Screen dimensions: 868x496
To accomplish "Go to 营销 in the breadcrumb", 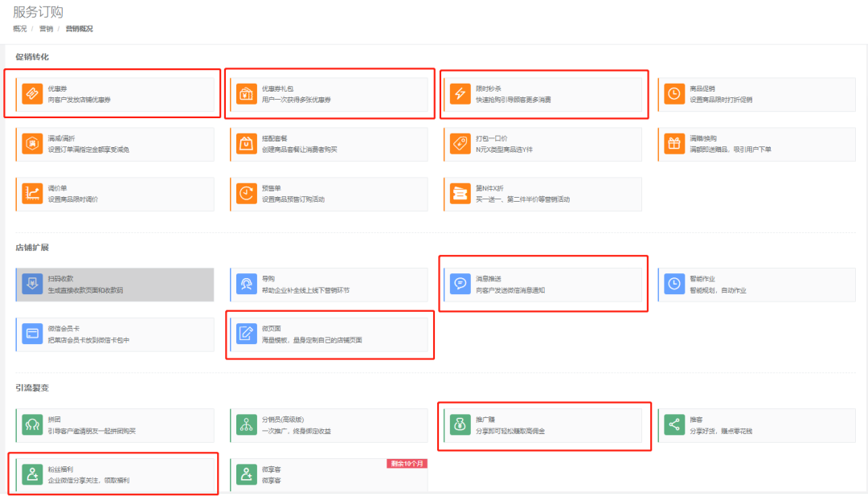I will pos(46,29).
